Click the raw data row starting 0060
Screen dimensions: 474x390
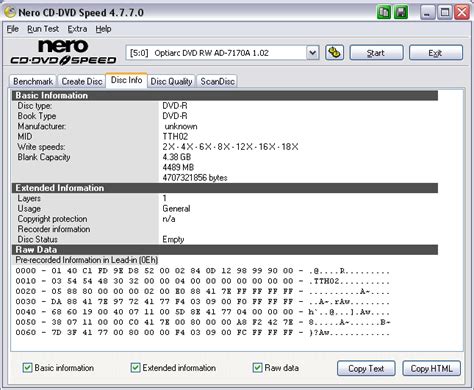tap(203, 333)
